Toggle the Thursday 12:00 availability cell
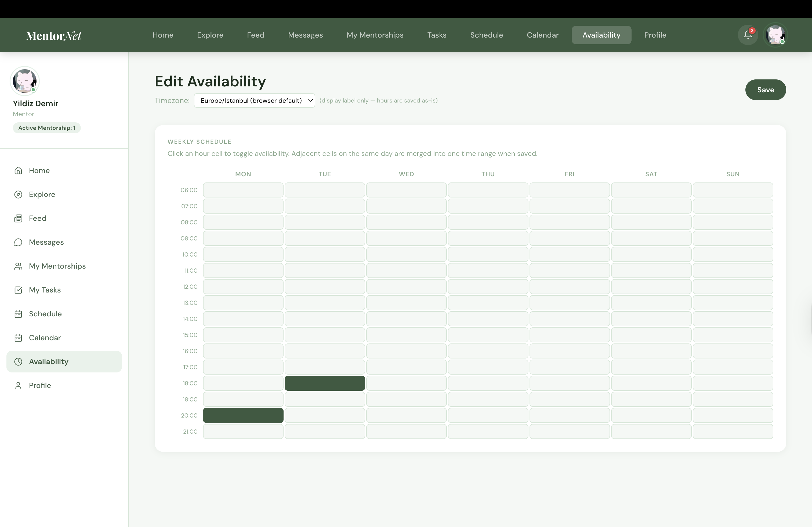 (x=488, y=287)
